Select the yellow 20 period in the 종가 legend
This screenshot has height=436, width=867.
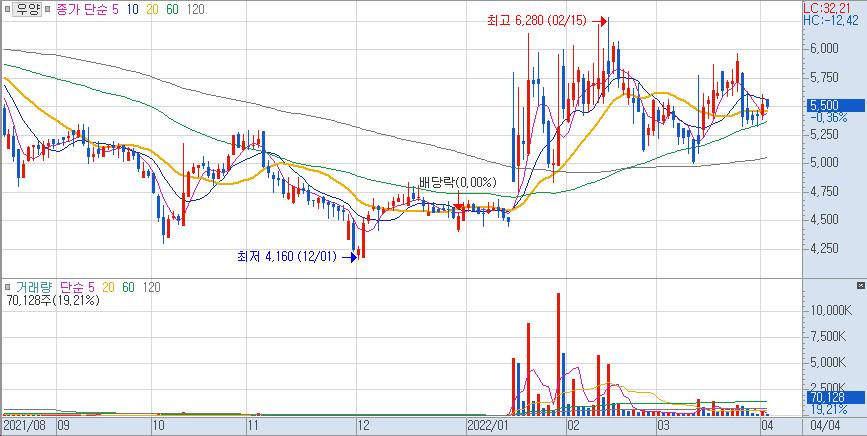(153, 10)
